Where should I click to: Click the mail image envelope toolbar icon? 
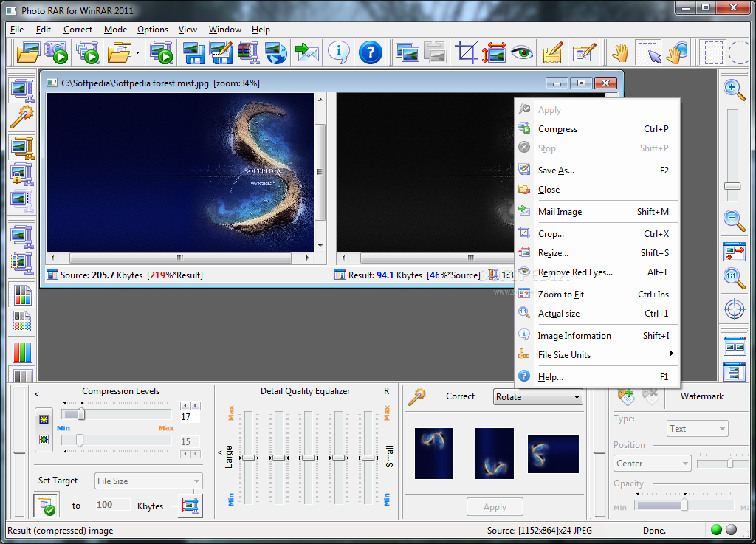pos(306,52)
